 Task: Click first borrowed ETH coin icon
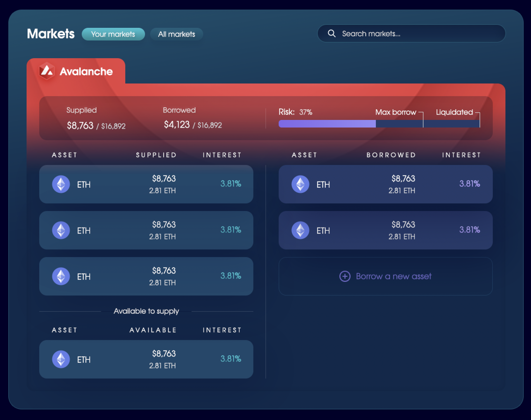pyautogui.click(x=300, y=184)
